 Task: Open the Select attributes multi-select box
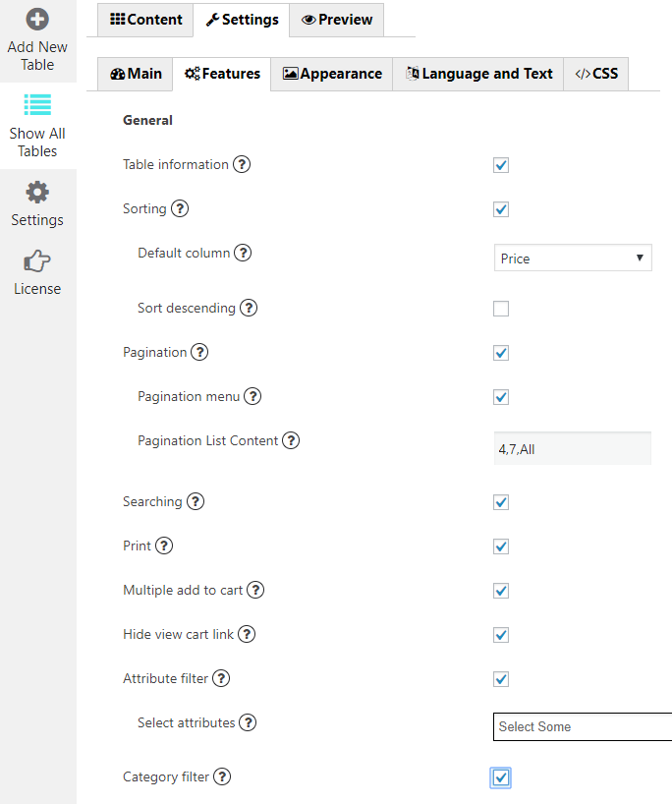coord(582,726)
